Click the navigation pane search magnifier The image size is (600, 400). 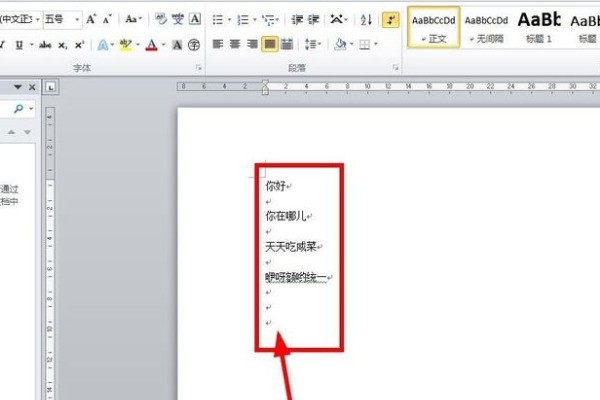pos(18,109)
